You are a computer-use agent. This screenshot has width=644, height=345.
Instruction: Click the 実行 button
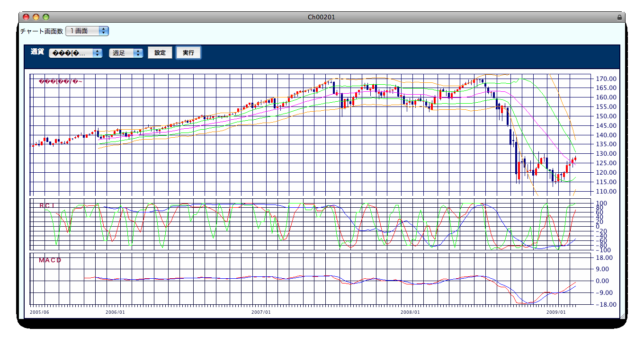point(188,53)
